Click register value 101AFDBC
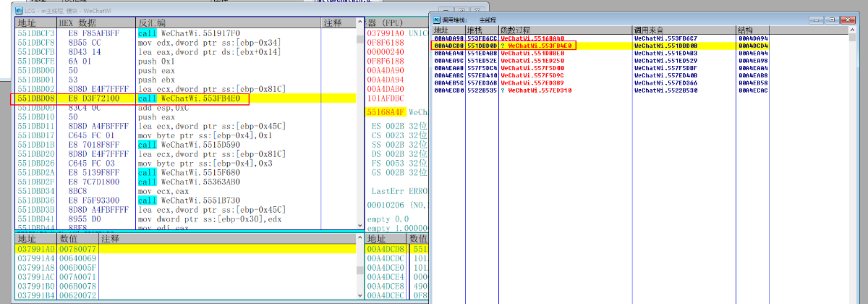Screen dimensions: 868x304 tap(386, 98)
